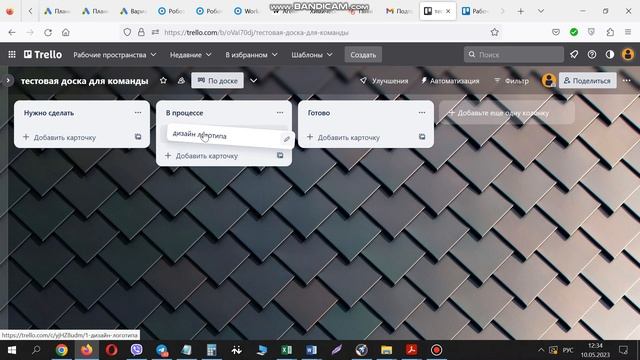Open the Trello app switcher grid icon
The width and height of the screenshot is (640, 360).
click(x=12, y=54)
